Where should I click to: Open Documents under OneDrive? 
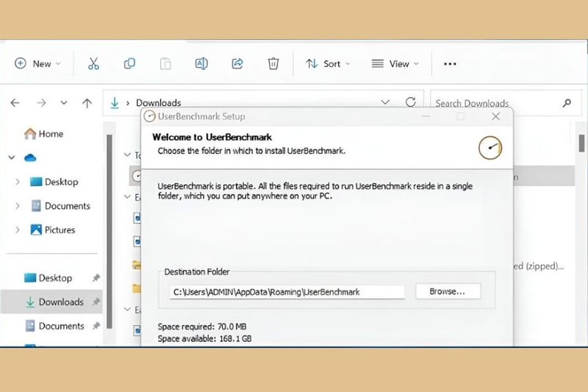coord(60,206)
